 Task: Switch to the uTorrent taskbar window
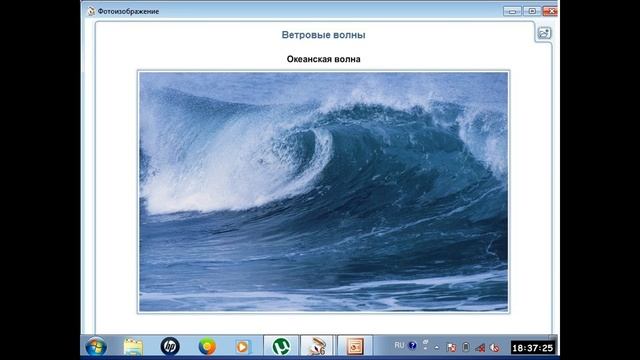[x=281, y=347]
